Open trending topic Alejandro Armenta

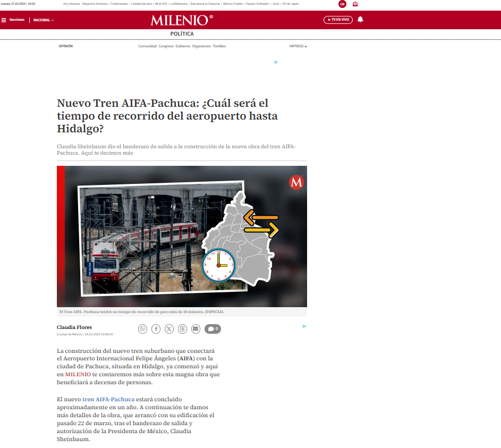tap(95, 4)
